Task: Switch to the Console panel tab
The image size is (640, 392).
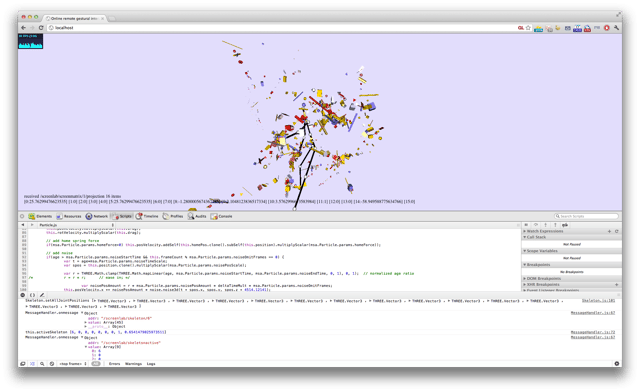Action: click(x=221, y=216)
